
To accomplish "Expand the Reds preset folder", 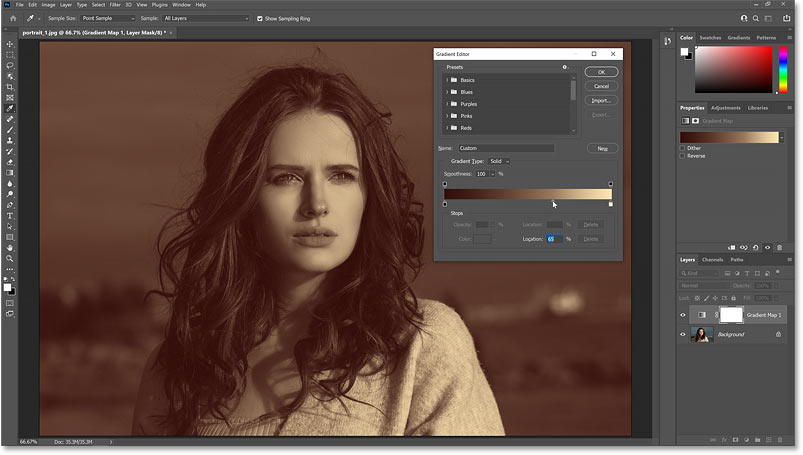I will [x=447, y=128].
